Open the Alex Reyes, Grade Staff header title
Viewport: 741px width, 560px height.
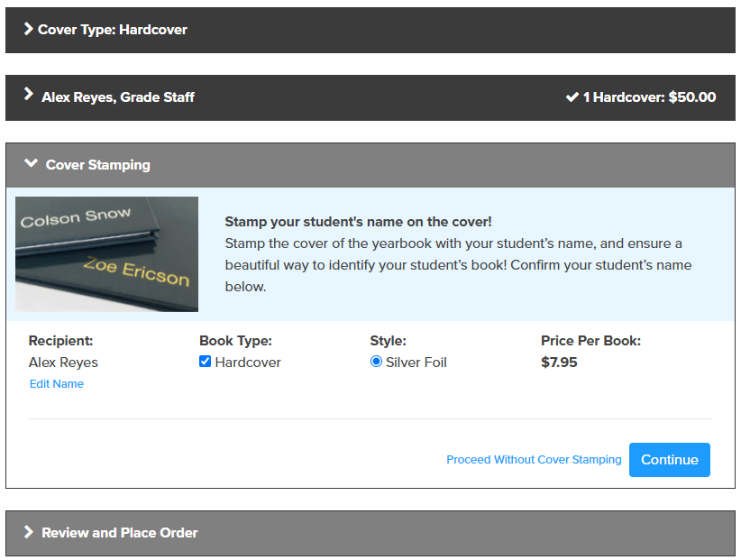coord(118,97)
